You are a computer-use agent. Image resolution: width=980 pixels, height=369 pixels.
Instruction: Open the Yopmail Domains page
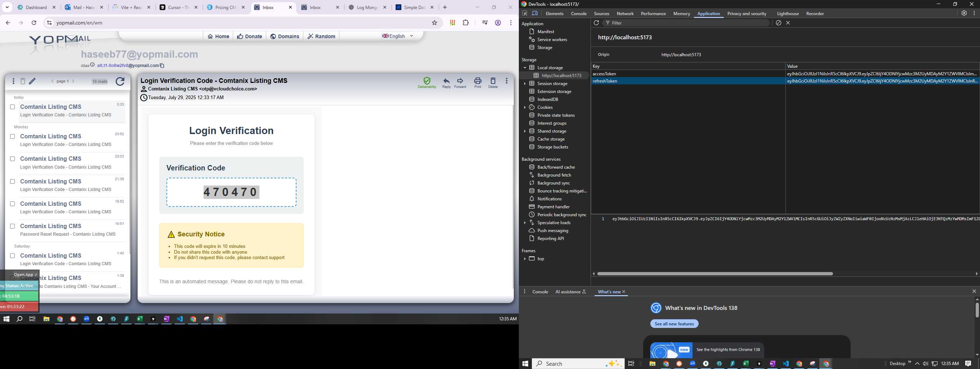tap(285, 36)
